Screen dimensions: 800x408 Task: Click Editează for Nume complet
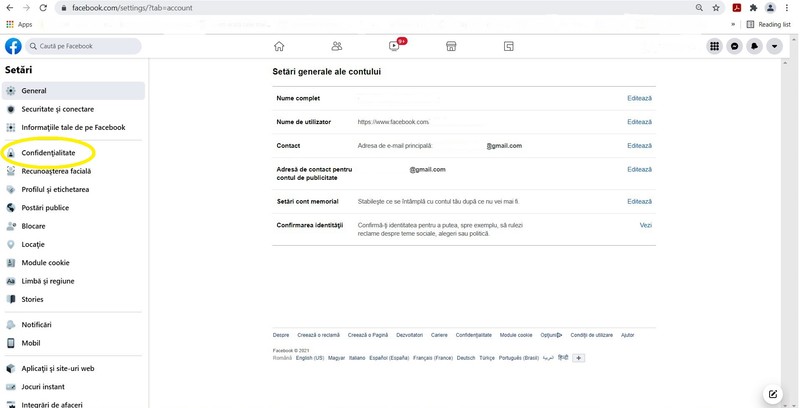(x=639, y=98)
